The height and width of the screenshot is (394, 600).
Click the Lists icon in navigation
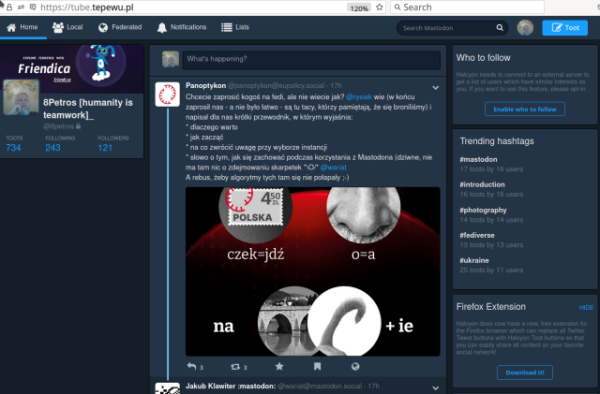(x=227, y=28)
